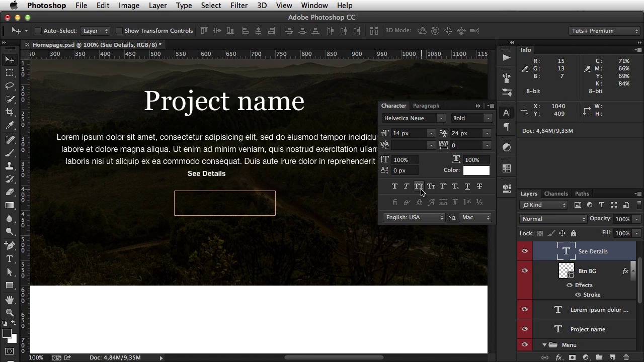Hide the Btn BG layer

(525, 270)
